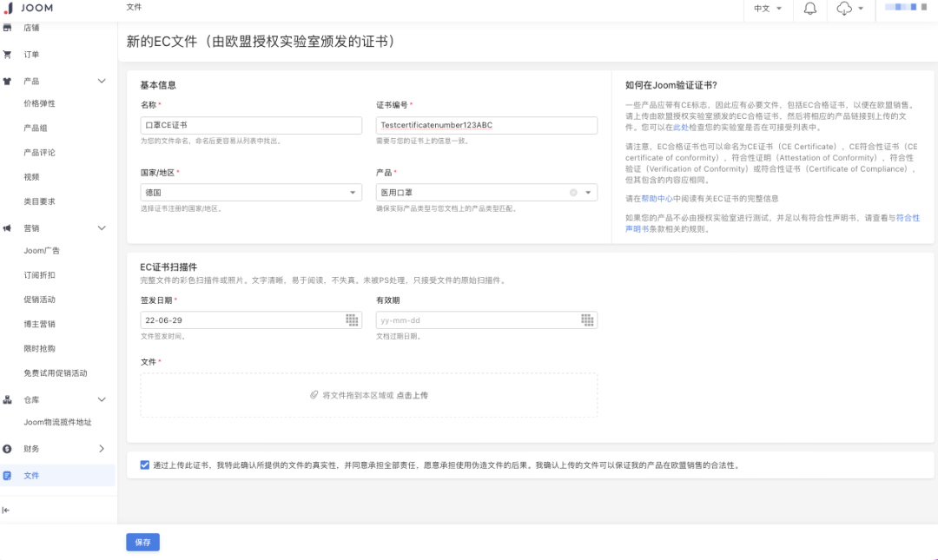Click the document icon beside 文件
Viewport: 938px width, 560px height.
[7, 476]
